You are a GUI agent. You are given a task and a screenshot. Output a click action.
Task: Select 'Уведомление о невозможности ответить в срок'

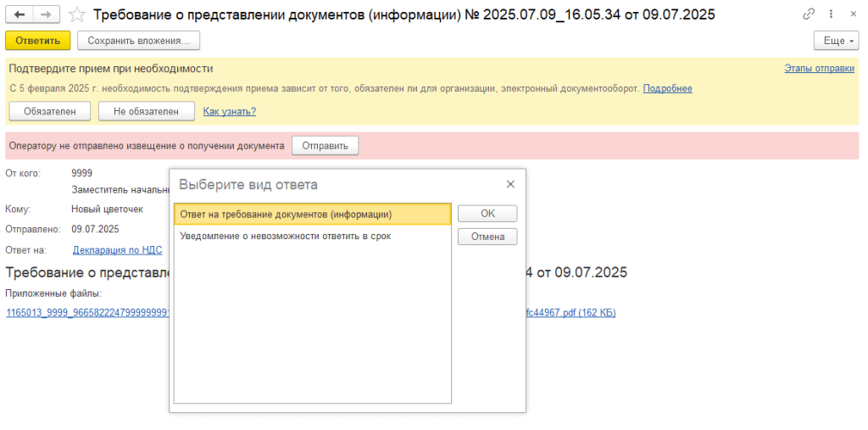286,237
